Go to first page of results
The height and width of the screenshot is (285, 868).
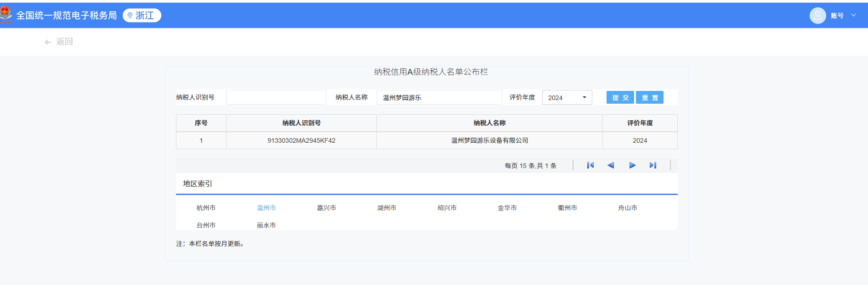click(590, 165)
